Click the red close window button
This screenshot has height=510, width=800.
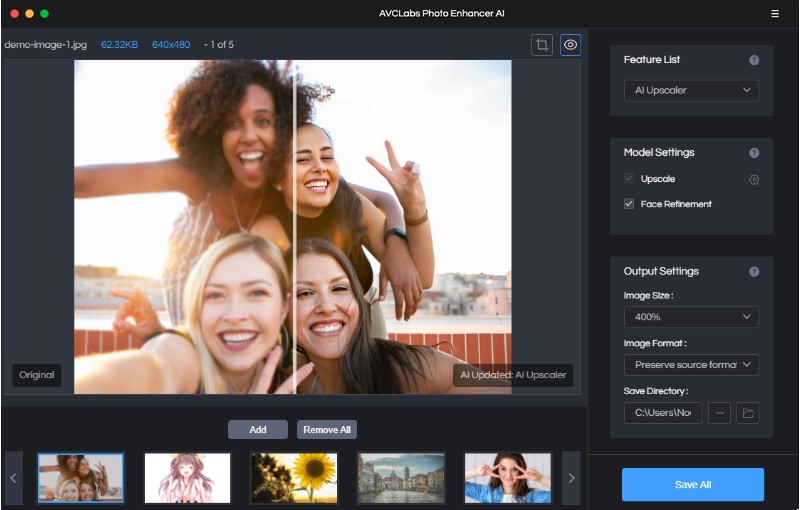tap(15, 14)
